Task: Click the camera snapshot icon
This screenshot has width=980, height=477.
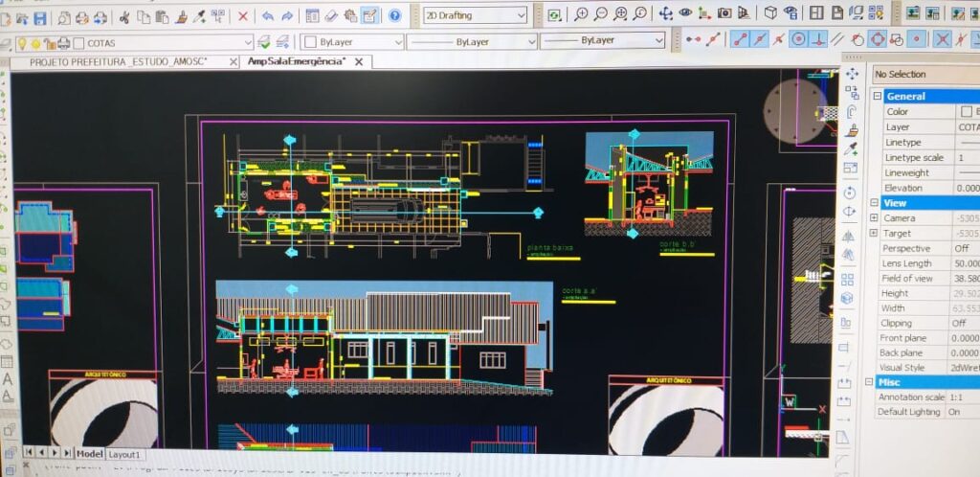Action: point(724,13)
